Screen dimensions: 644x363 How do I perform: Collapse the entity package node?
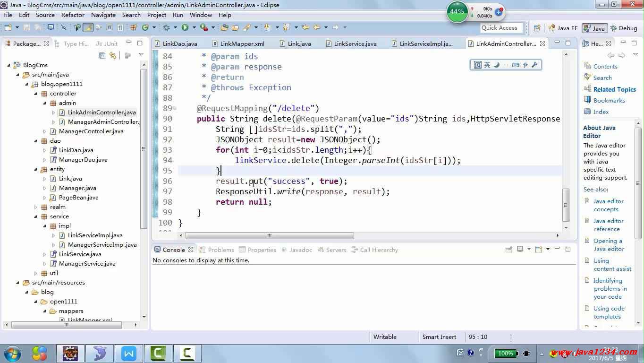click(35, 169)
